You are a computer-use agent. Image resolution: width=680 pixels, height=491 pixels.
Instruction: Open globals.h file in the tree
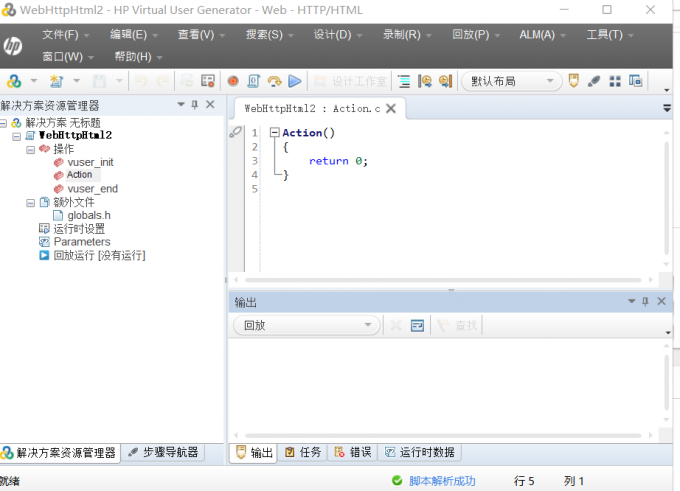[89, 215]
